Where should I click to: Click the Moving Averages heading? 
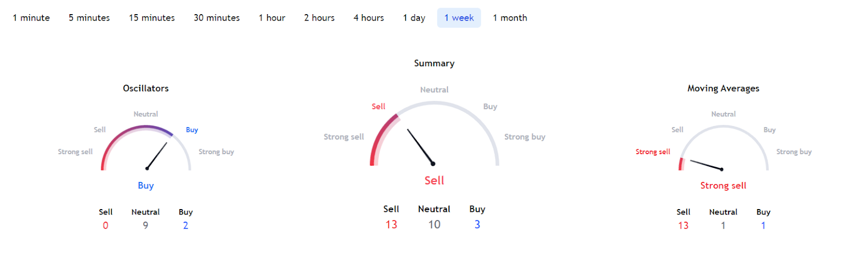(x=723, y=88)
